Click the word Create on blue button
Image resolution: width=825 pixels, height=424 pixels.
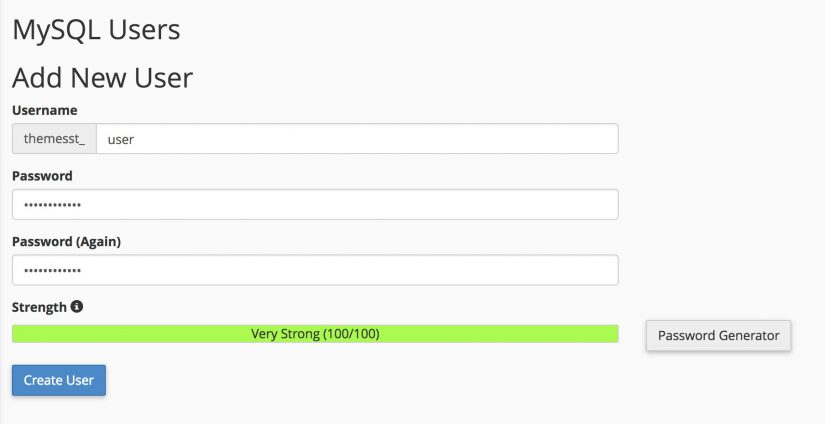pyautogui.click(x=42, y=380)
